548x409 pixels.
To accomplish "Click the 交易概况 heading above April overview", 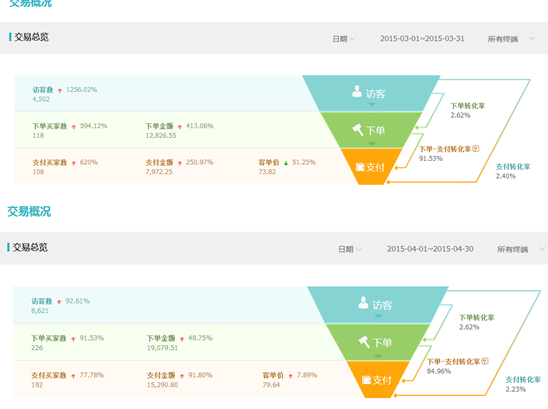I will pos(29,211).
